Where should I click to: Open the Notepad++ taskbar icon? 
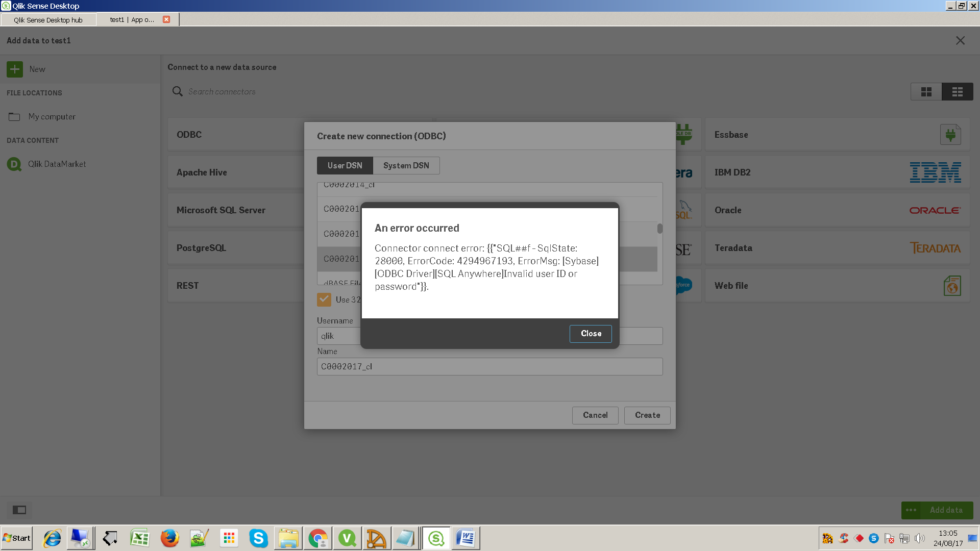(x=199, y=538)
